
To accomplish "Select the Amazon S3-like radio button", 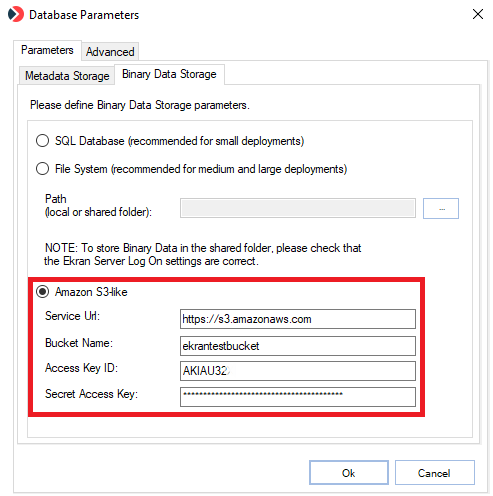I will [42, 292].
